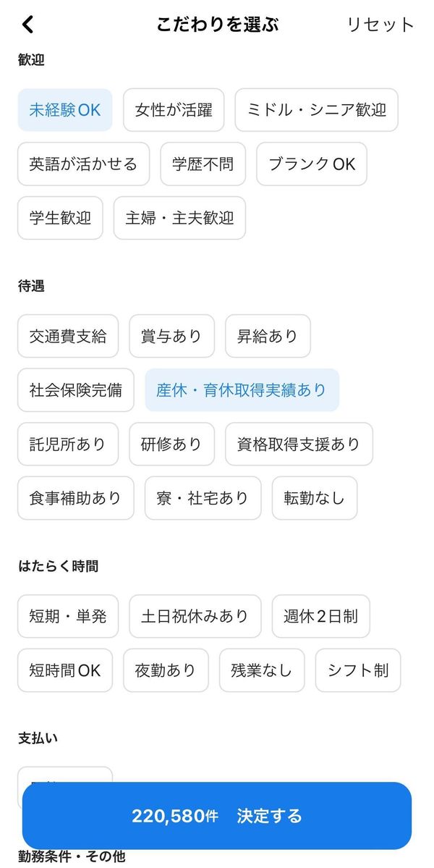Enable the 転勤なし filter
Image resolution: width=434 pixels, height=868 pixels.
point(315,498)
